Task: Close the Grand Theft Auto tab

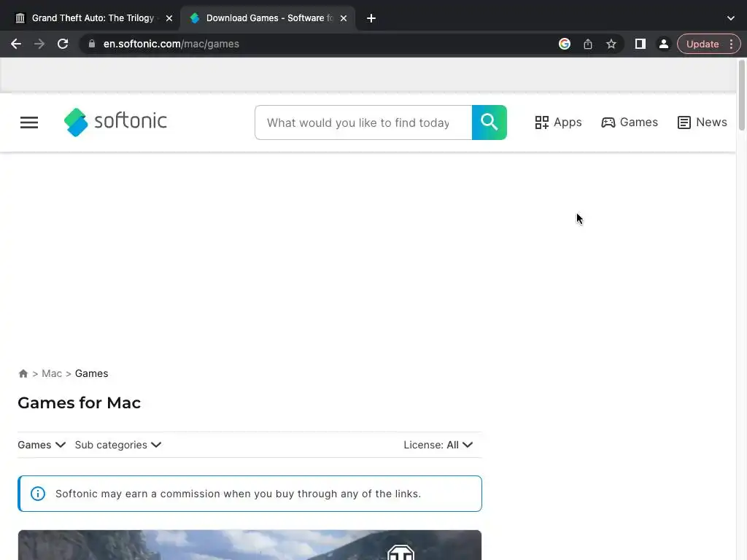Action: coord(169,18)
